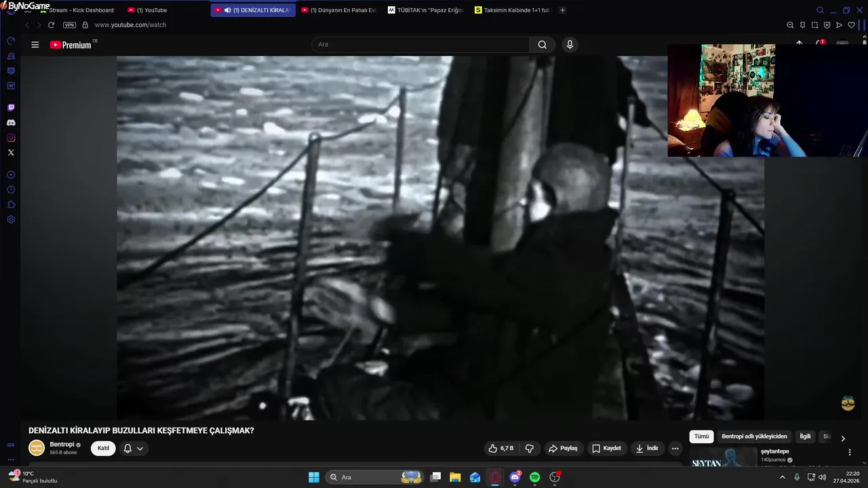
Task: Dislike the video
Action: coord(530,448)
